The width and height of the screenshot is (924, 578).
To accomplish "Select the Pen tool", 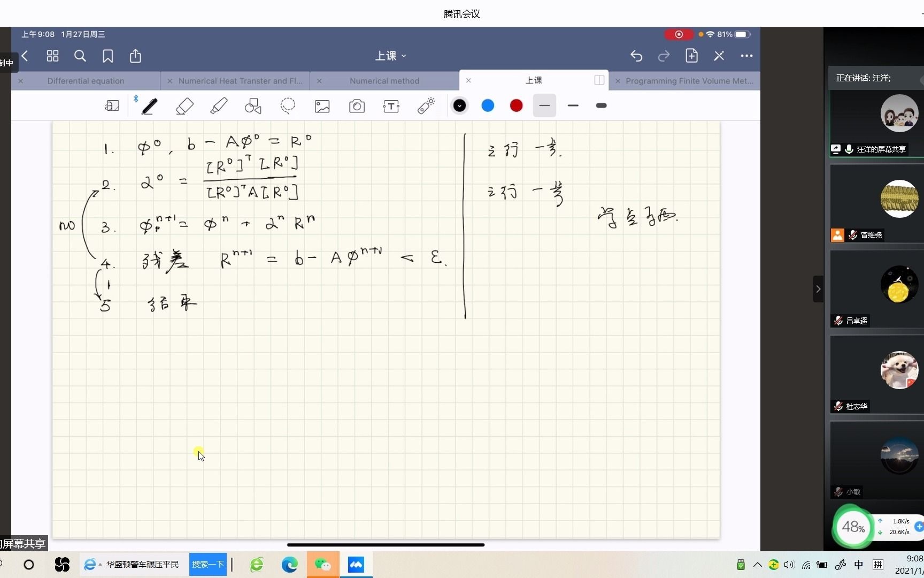I will 149,106.
